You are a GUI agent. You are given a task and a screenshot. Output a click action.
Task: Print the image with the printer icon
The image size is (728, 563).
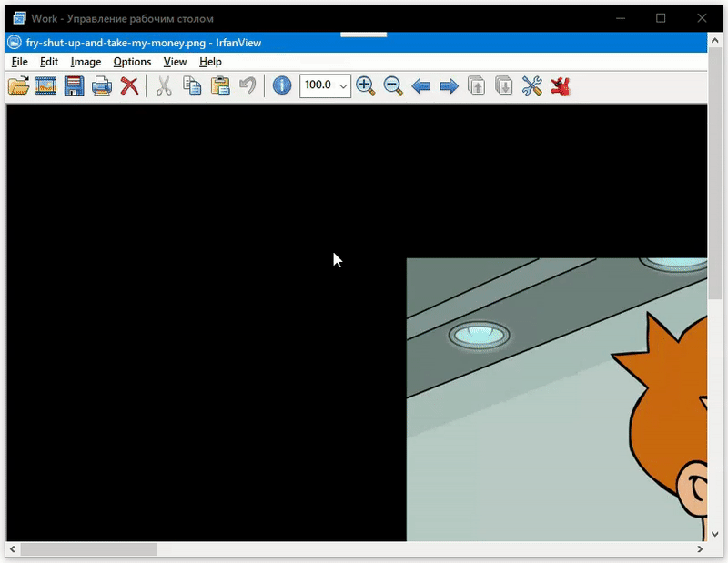pos(102,85)
